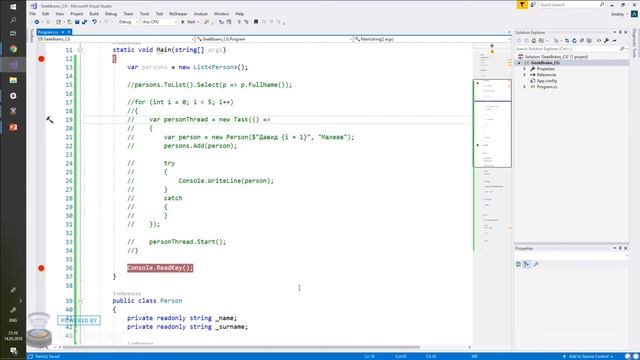Click the yellow notifications filter flag icon
Image resolution: width=640 pixels, height=360 pixels.
coord(522,5)
